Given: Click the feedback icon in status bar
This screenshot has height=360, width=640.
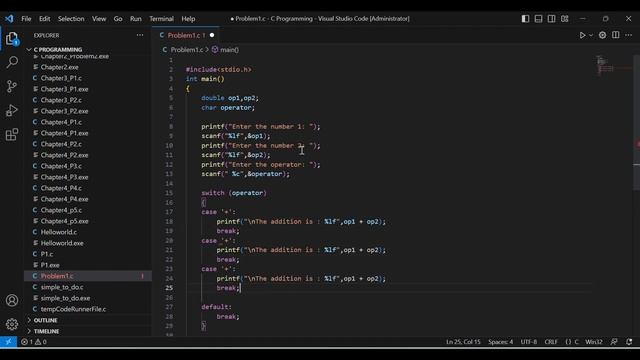Looking at the screenshot, I should coord(614,342).
